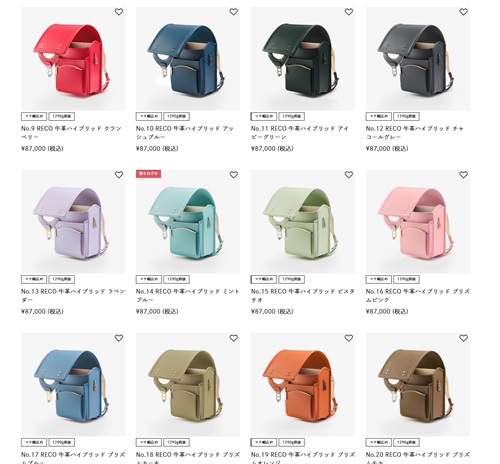500x464 pixels.
Task: Open No.13 RECO Lavender product title
Action: [x=73, y=296]
